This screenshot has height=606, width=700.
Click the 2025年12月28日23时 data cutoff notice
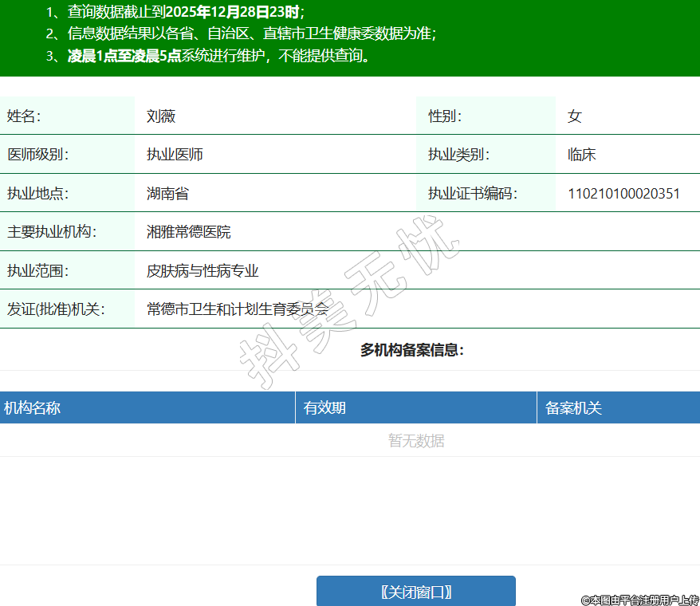234,12
